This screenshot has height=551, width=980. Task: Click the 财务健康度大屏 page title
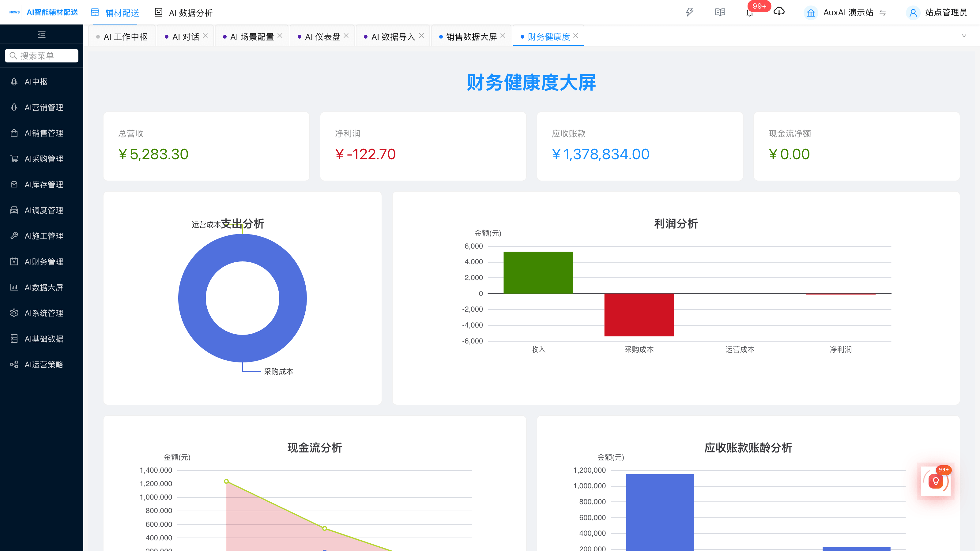pos(531,82)
